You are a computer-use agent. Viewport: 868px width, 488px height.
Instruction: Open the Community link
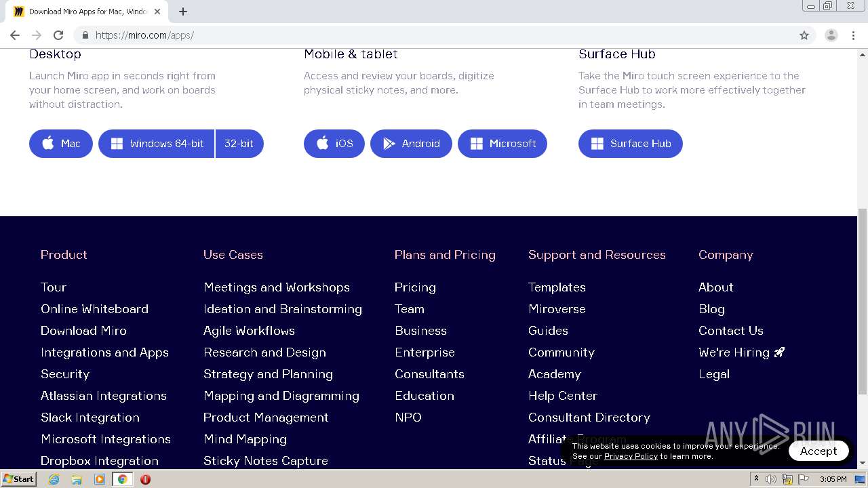pyautogui.click(x=561, y=352)
